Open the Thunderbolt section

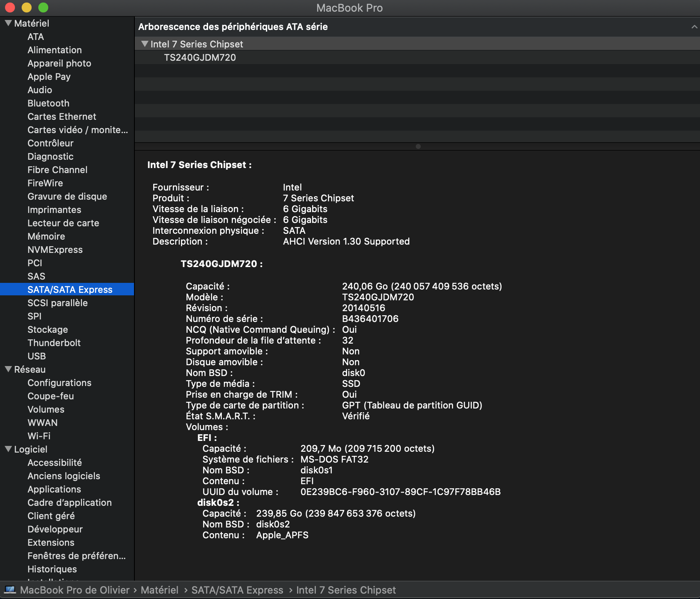tap(54, 343)
